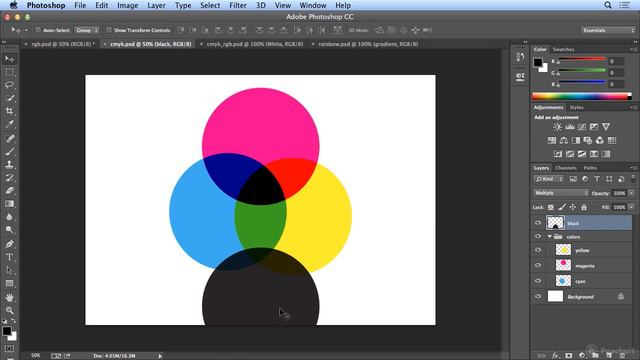Select the Clone Stamp tool
The width and height of the screenshot is (640, 360).
(x=9, y=164)
